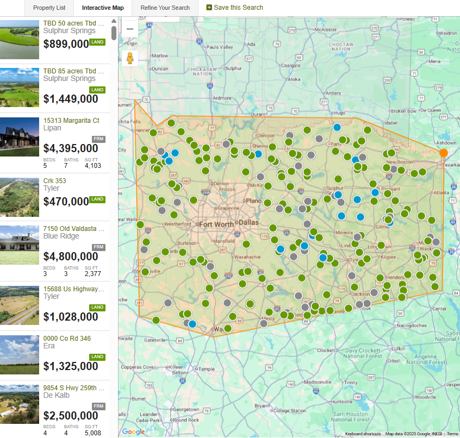Open the 0000 Co Rd 346 Era thumbnail
The image size is (460, 438).
[x=19, y=354]
